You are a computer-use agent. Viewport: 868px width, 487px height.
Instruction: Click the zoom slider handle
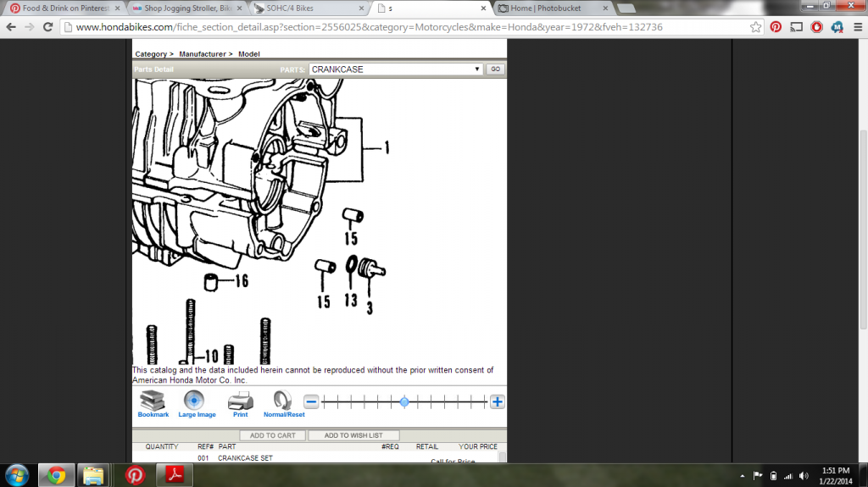[404, 401]
